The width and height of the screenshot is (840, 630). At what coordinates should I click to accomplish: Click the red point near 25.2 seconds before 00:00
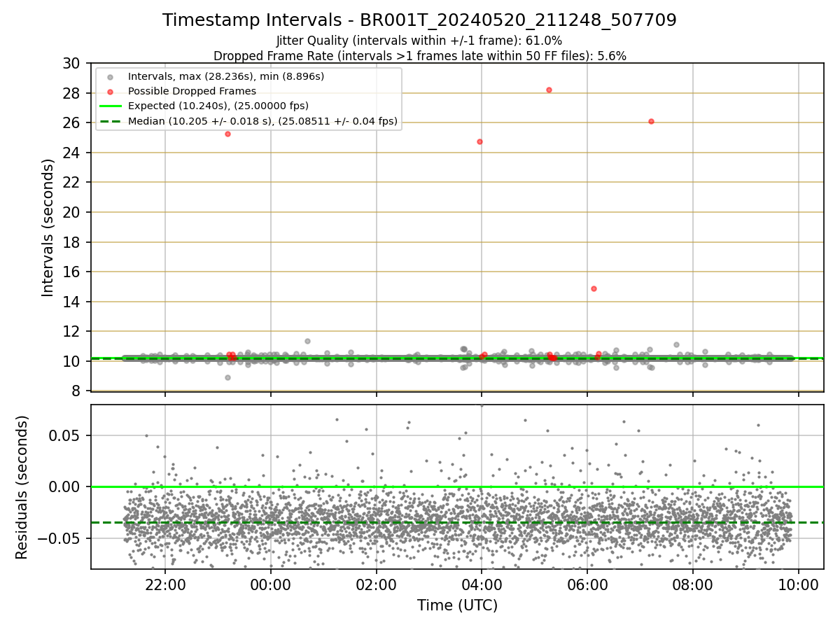(x=227, y=134)
